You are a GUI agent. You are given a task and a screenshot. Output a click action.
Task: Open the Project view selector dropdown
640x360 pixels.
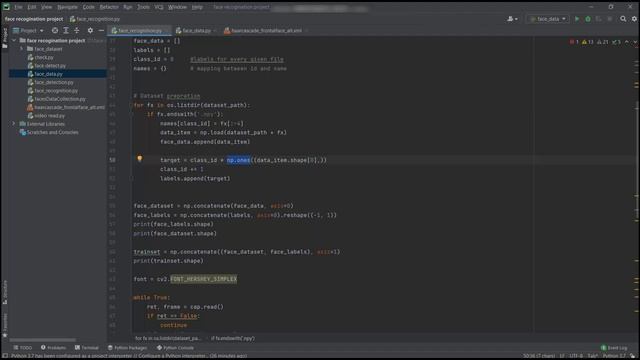tap(28, 31)
